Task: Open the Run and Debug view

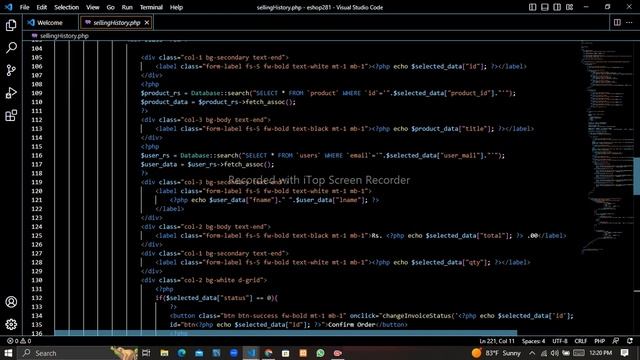Action: 11,93
